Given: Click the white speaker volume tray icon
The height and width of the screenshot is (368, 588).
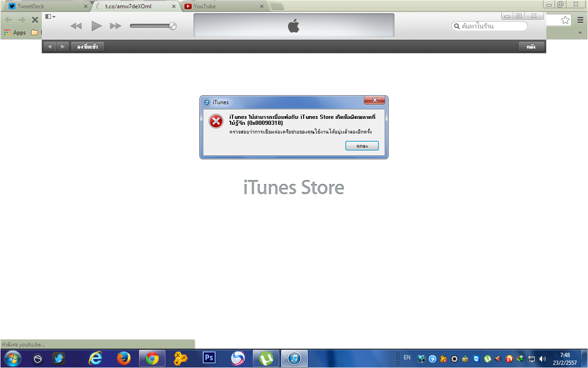Looking at the screenshot, I should click(543, 359).
